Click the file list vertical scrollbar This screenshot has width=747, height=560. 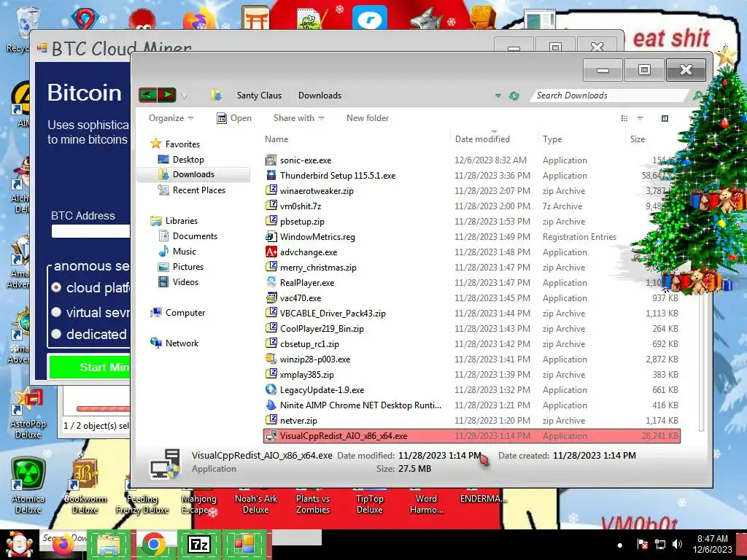click(701, 362)
